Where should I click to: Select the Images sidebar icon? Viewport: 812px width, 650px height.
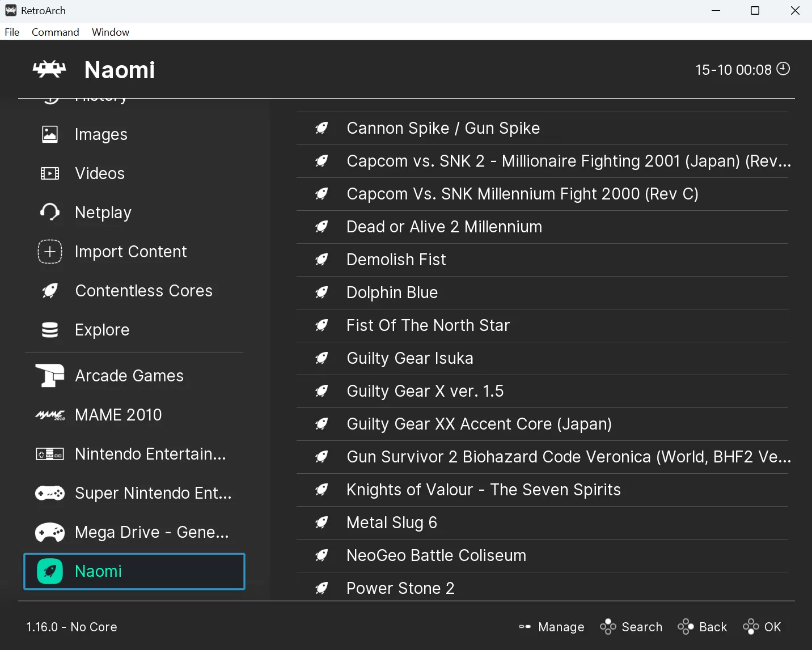pos(50,134)
